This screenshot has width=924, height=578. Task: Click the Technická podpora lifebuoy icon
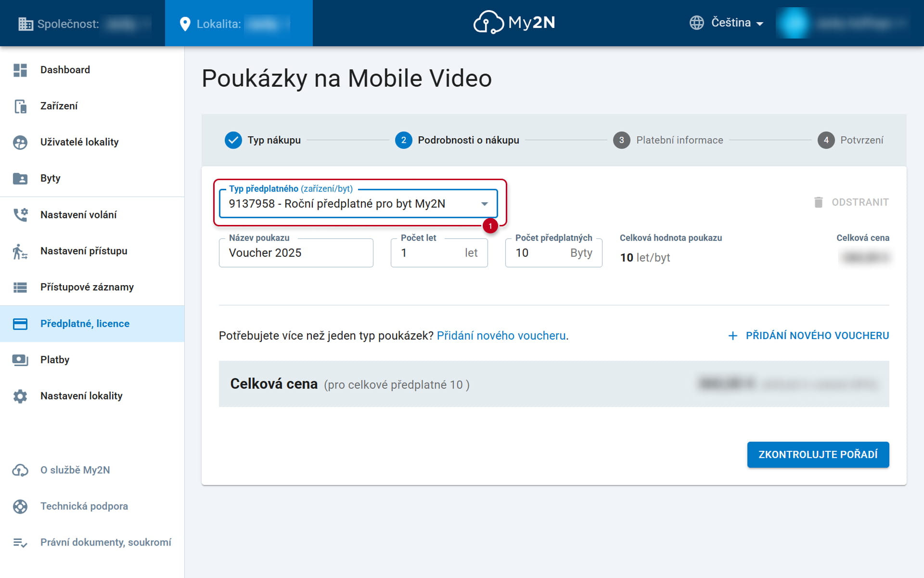[20, 506]
